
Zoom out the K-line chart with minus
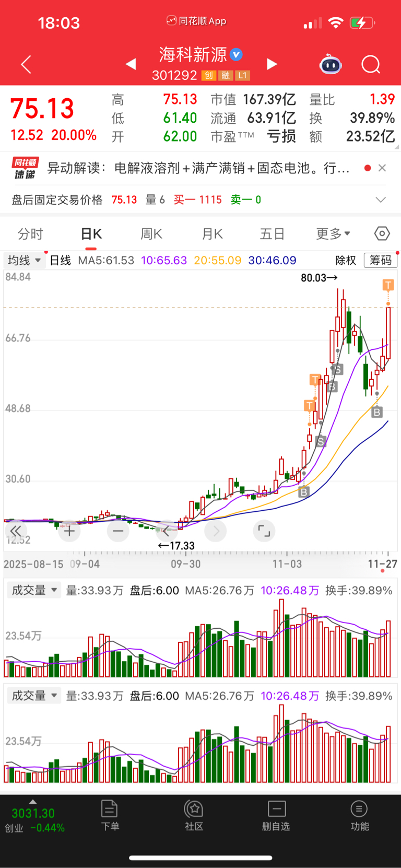[118, 531]
